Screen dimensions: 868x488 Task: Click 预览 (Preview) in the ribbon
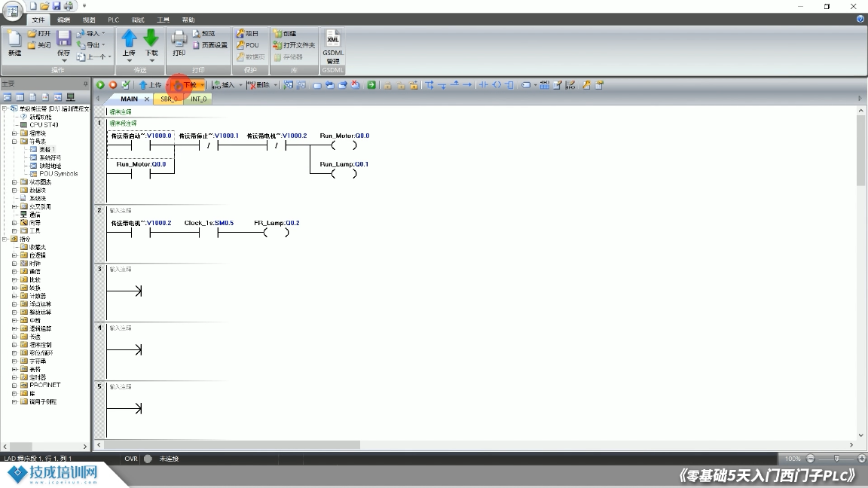tap(203, 34)
